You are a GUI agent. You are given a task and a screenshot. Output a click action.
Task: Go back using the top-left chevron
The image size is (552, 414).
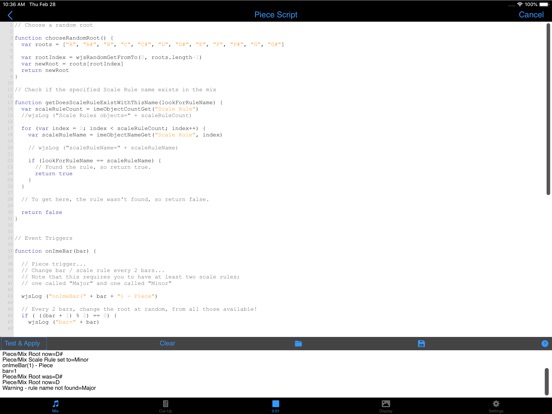pyautogui.click(x=10, y=15)
